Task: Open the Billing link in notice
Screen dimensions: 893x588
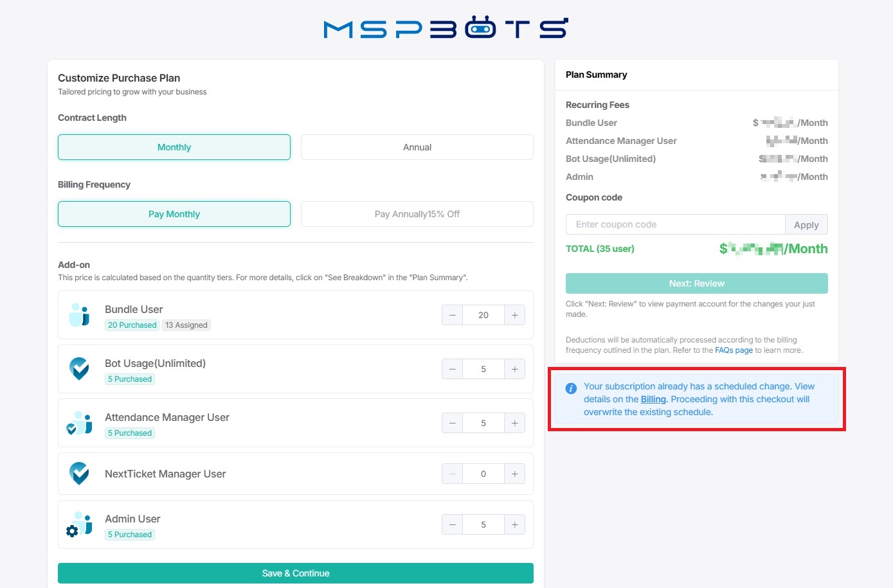Action: (653, 399)
